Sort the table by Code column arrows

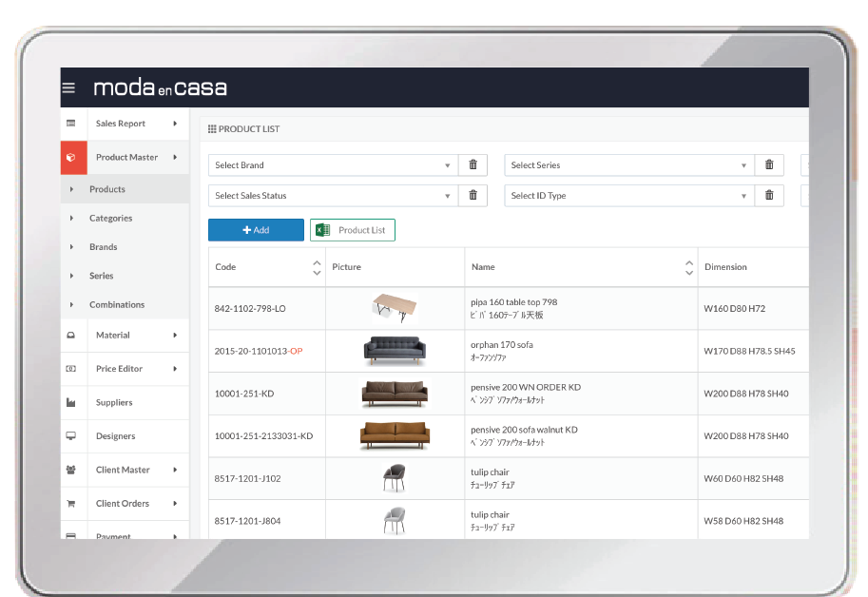317,267
